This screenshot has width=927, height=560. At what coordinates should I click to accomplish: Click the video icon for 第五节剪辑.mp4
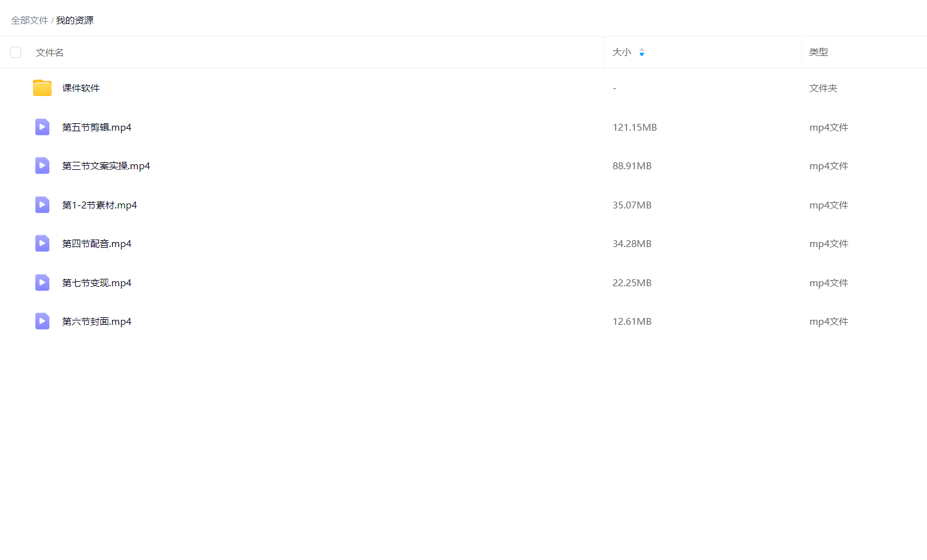[42, 127]
